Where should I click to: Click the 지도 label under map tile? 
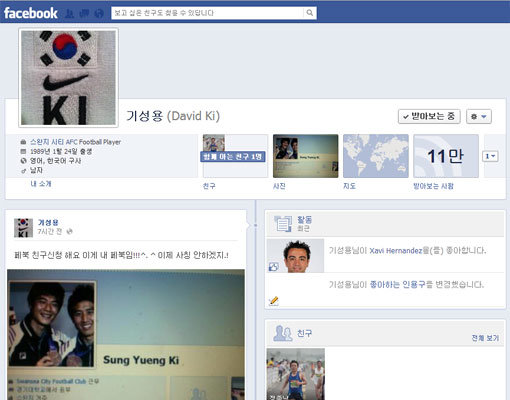click(x=349, y=186)
